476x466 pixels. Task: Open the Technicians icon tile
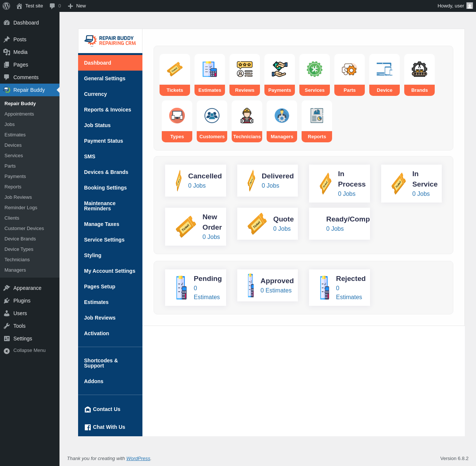pos(247,121)
